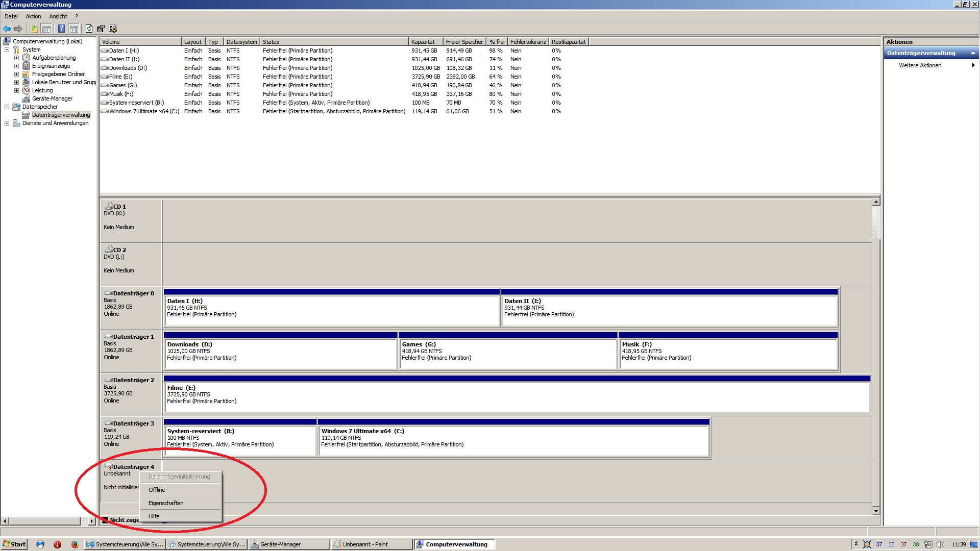
Task: Expand the Freigegebene Ordner tree node
Action: point(16,74)
